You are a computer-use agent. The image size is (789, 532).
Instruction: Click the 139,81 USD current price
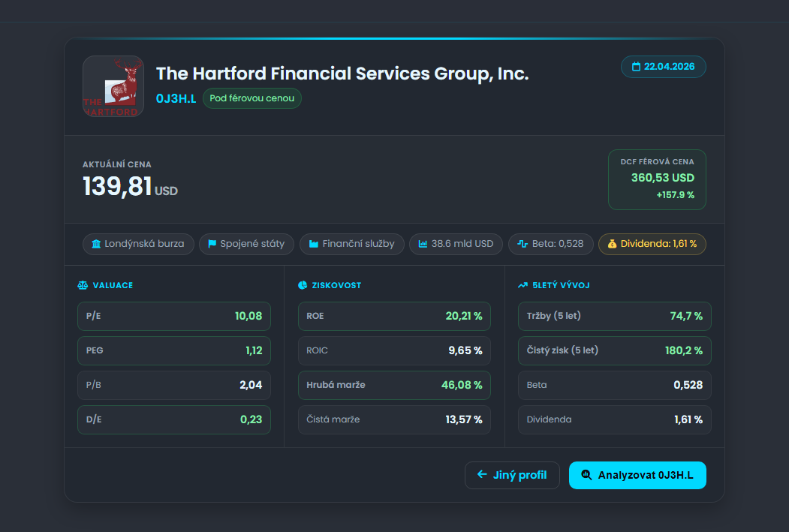[x=130, y=187]
